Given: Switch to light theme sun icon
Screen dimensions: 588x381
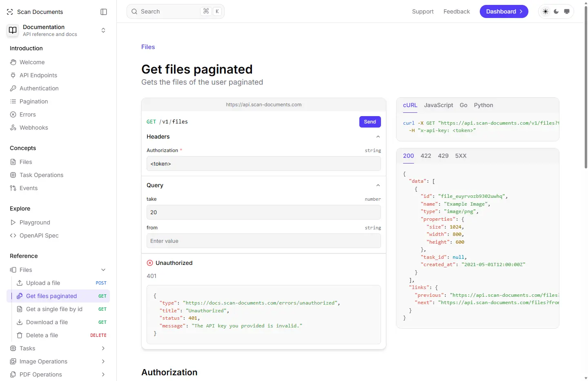Looking at the screenshot, I should click(546, 11).
